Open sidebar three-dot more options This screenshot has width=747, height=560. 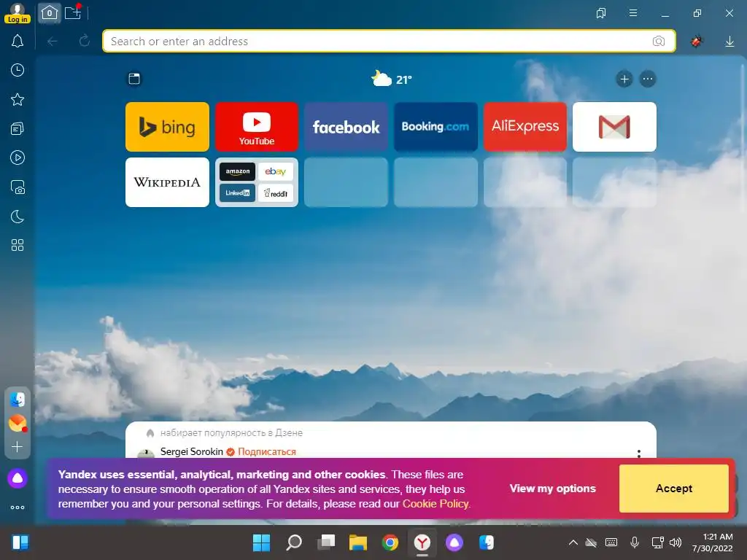[x=18, y=507]
